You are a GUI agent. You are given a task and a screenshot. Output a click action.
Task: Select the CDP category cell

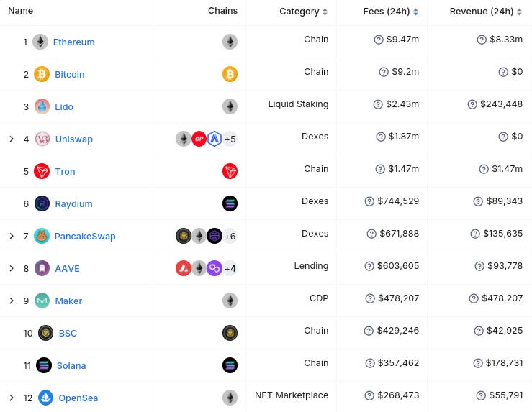[319, 298]
